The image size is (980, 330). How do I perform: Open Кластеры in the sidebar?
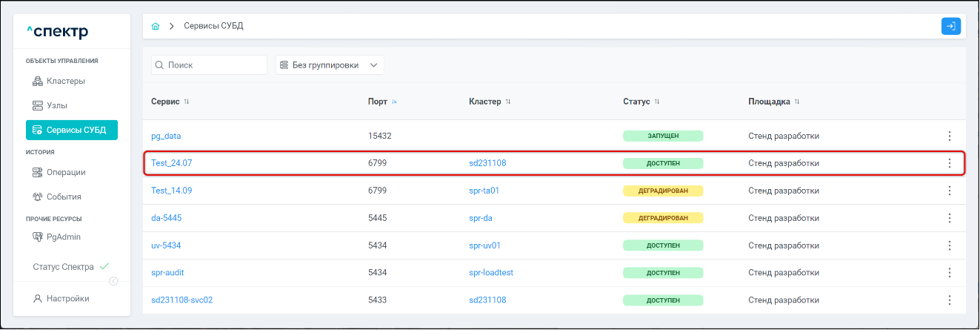click(x=65, y=81)
